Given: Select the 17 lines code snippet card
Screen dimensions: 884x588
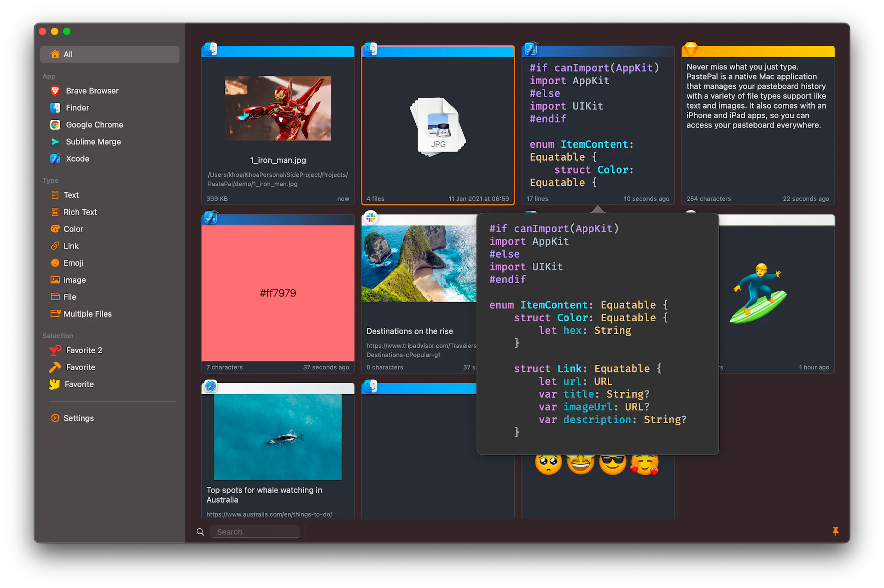Looking at the screenshot, I should pos(598,125).
